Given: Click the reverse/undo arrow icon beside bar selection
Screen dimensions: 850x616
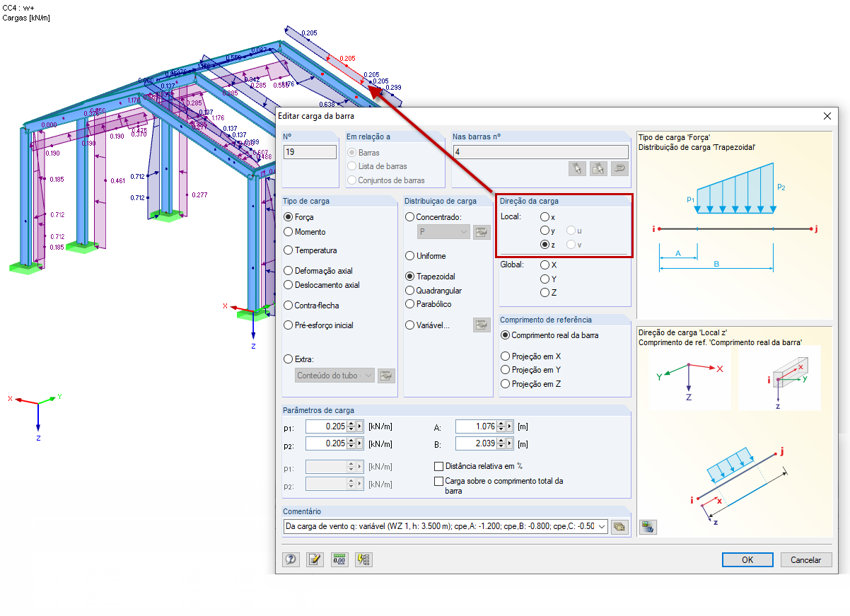Looking at the screenshot, I should point(619,168).
